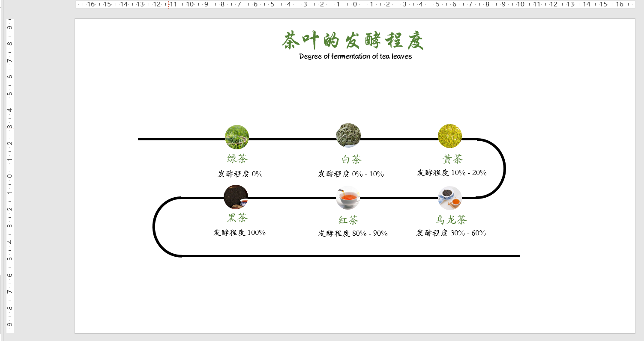Viewport: 644px width, 341px height.
Task: Select the 发酵程度 10% - 20% text box
Action: 450,173
